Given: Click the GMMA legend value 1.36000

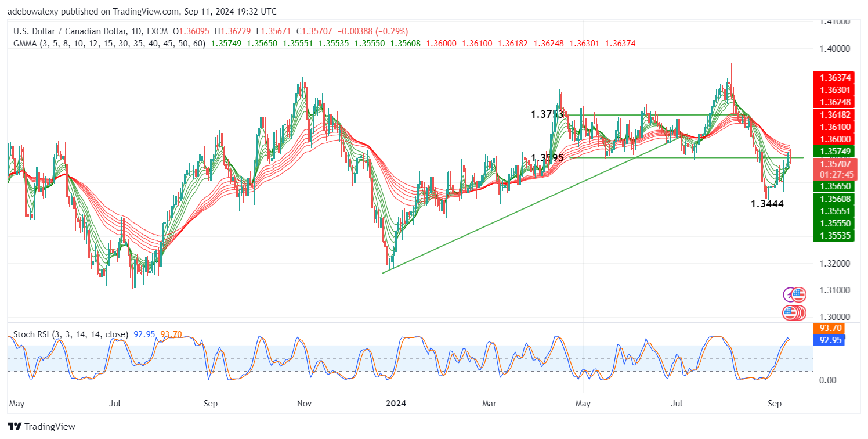Looking at the screenshot, I should [x=443, y=43].
